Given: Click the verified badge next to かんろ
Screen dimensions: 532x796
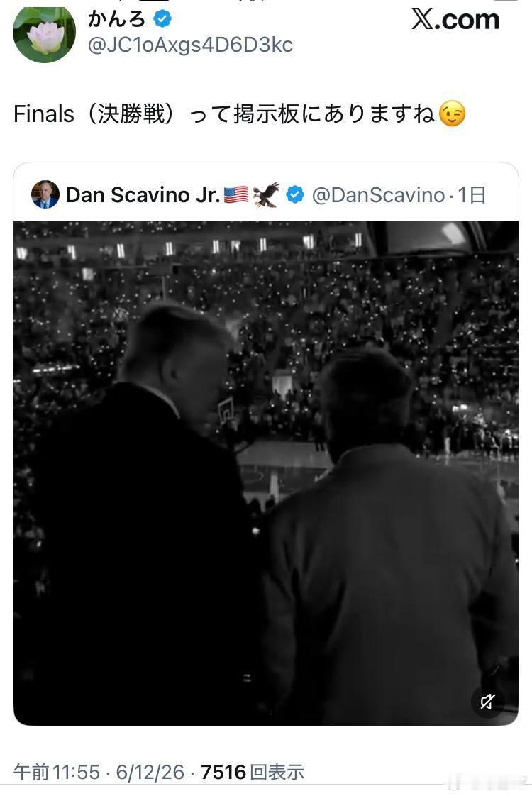Looking at the screenshot, I should 162,19.
